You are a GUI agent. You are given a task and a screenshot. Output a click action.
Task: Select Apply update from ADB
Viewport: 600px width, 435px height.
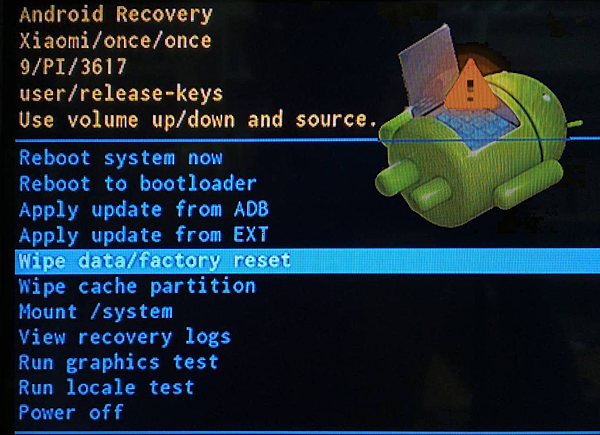(x=144, y=210)
